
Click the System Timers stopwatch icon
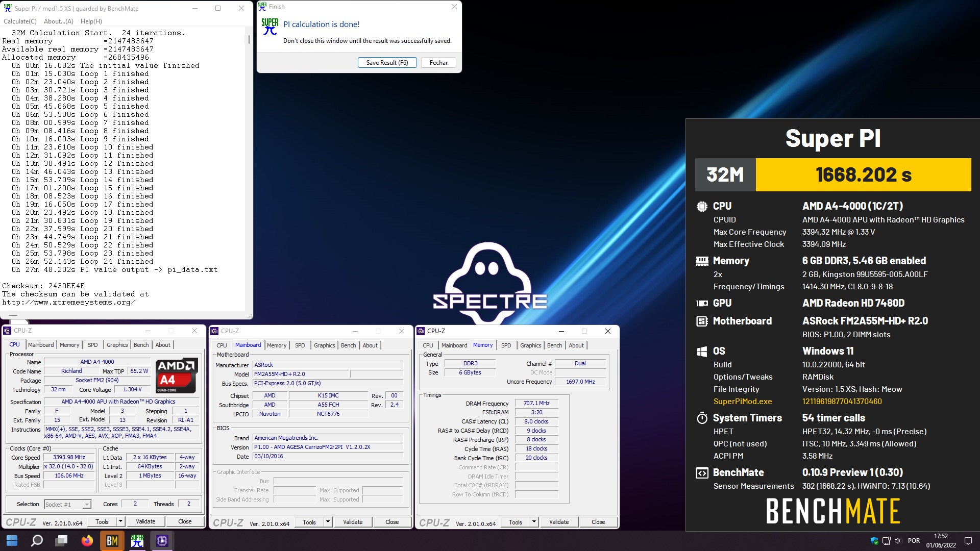pyautogui.click(x=702, y=418)
